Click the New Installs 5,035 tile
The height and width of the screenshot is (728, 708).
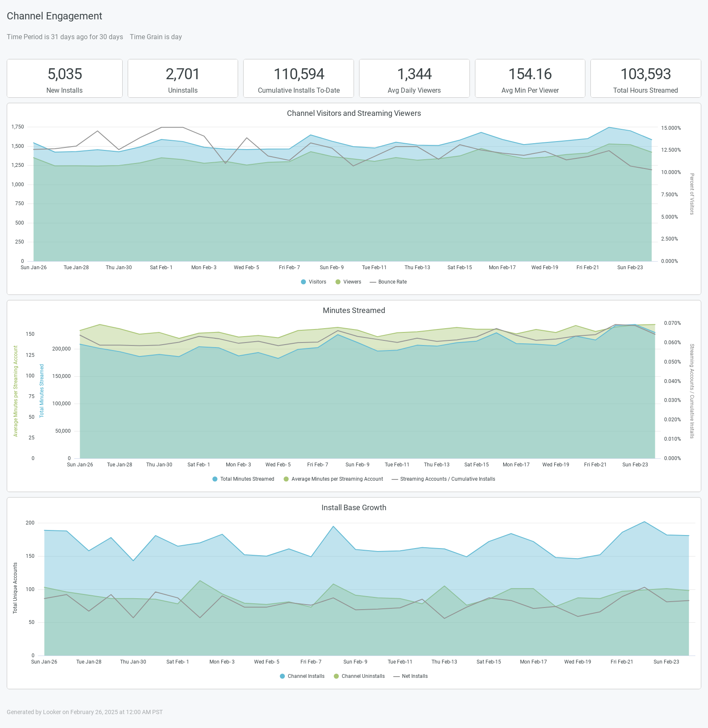point(64,78)
